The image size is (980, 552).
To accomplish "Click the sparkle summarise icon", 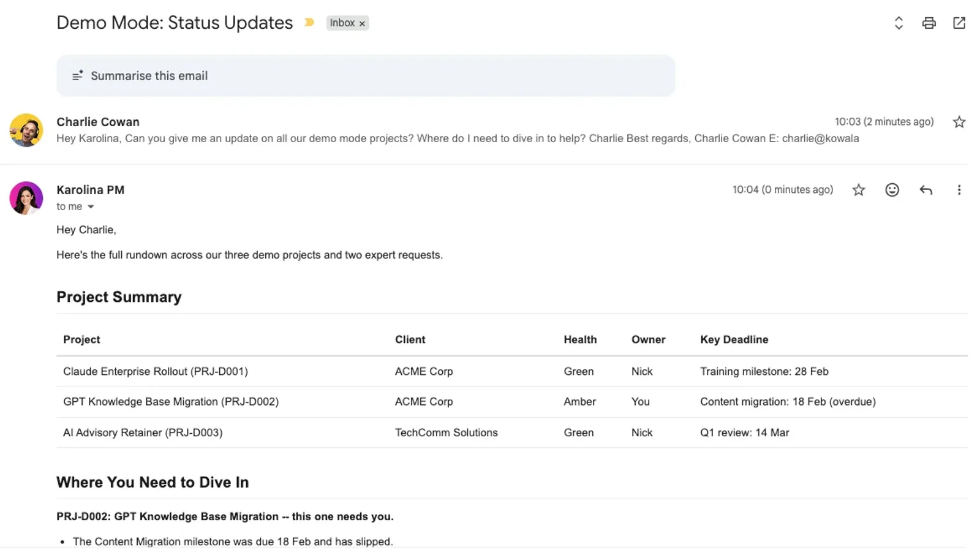I will (78, 76).
